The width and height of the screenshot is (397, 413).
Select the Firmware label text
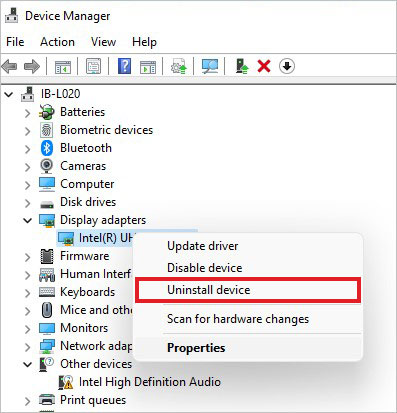(85, 256)
